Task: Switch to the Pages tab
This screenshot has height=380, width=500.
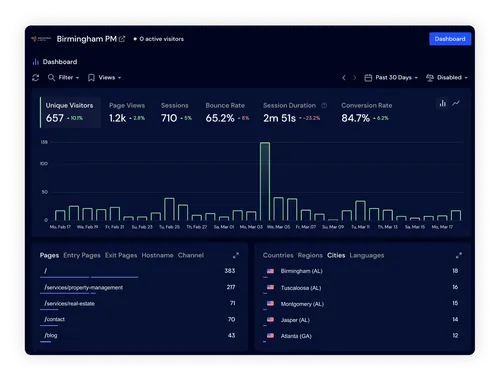Action: tap(49, 255)
